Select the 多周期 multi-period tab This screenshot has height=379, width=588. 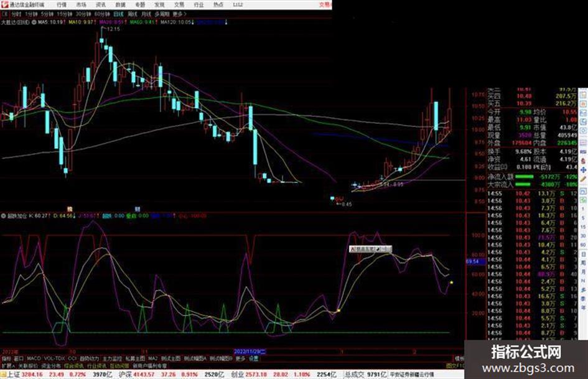point(162,14)
